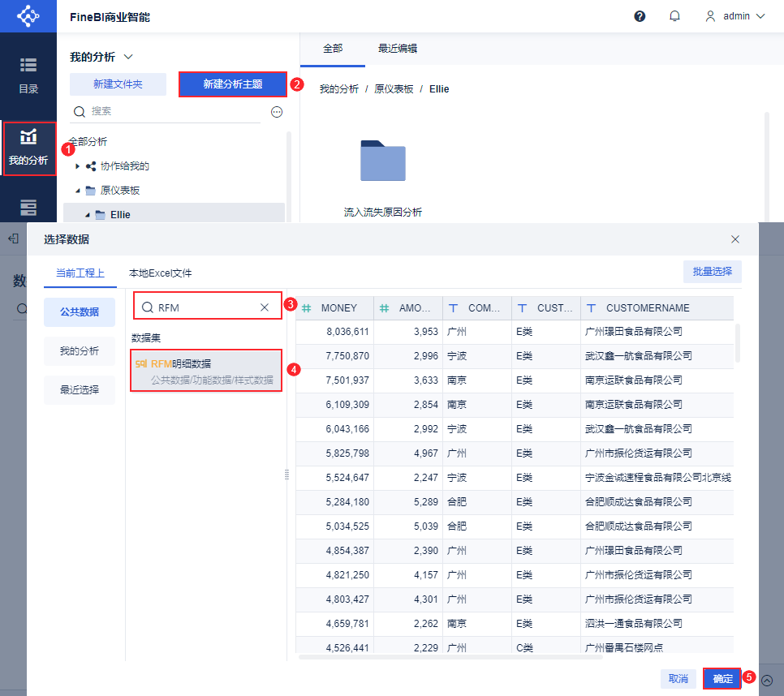Click the folder icon beside Ellie
Viewport: 784px width, 696px height.
(101, 215)
